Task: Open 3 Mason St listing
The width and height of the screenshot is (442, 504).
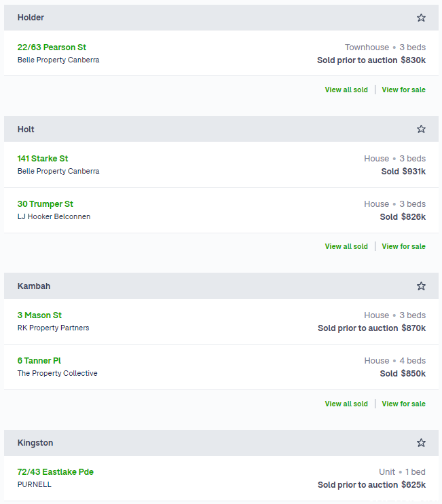Action: (39, 315)
